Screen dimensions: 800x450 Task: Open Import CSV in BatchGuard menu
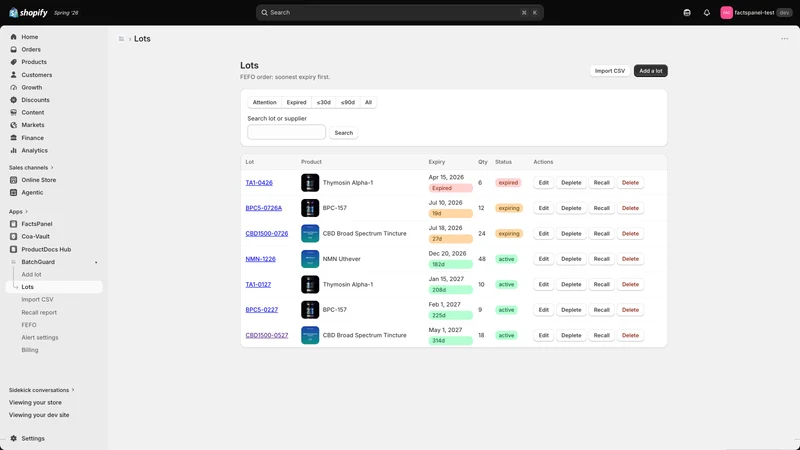point(37,299)
